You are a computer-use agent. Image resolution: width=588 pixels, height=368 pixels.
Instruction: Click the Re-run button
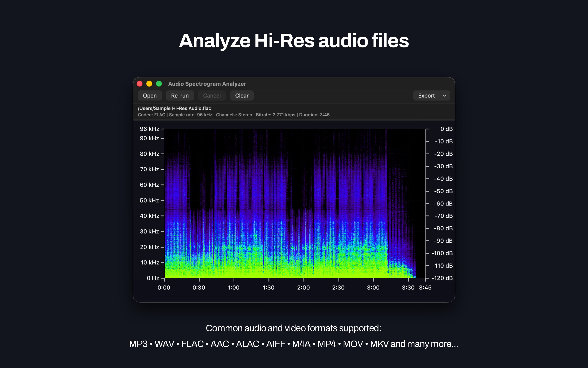point(180,96)
